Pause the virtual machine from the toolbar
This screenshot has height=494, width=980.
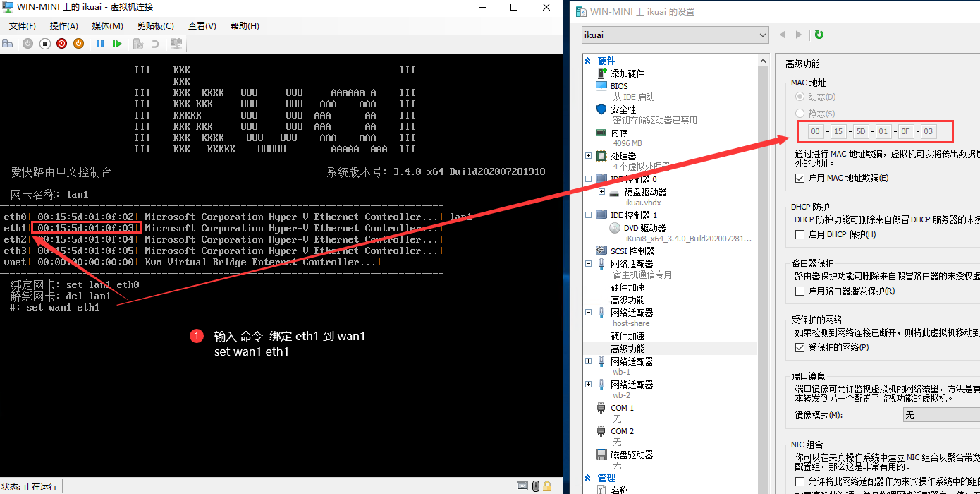tap(100, 44)
